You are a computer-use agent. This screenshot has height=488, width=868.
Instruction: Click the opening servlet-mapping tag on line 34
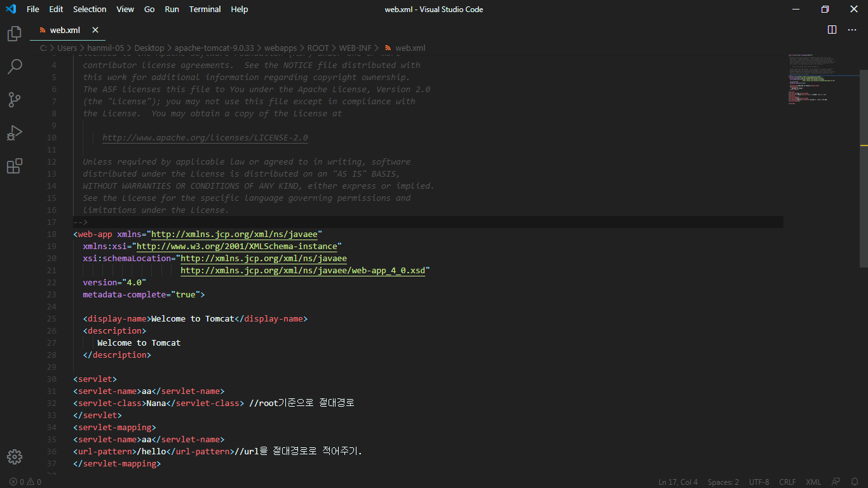pyautogui.click(x=114, y=427)
